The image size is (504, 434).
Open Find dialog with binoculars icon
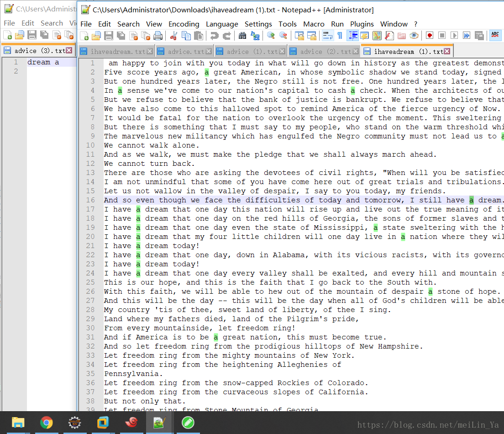click(x=242, y=36)
